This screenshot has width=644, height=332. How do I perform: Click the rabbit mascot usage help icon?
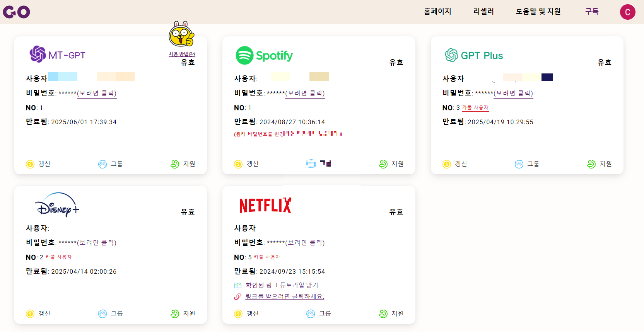(181, 34)
